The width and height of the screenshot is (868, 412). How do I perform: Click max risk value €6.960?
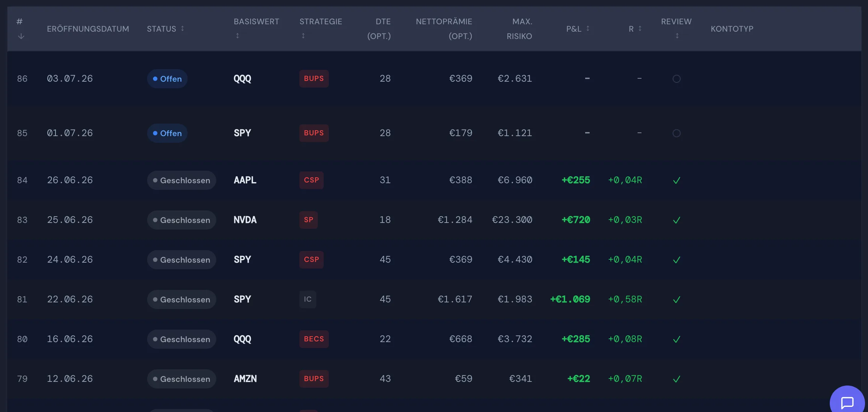515,180
